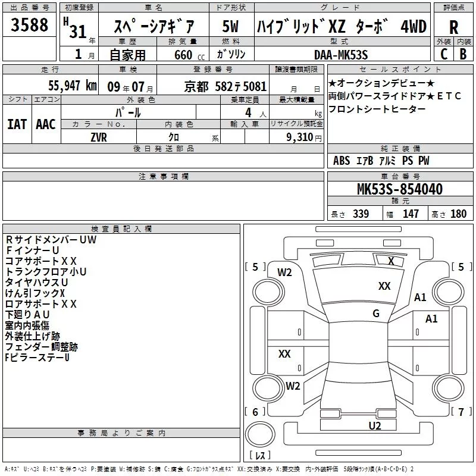Select the length value 339
The height and width of the screenshot is (476, 476).
coord(361,214)
